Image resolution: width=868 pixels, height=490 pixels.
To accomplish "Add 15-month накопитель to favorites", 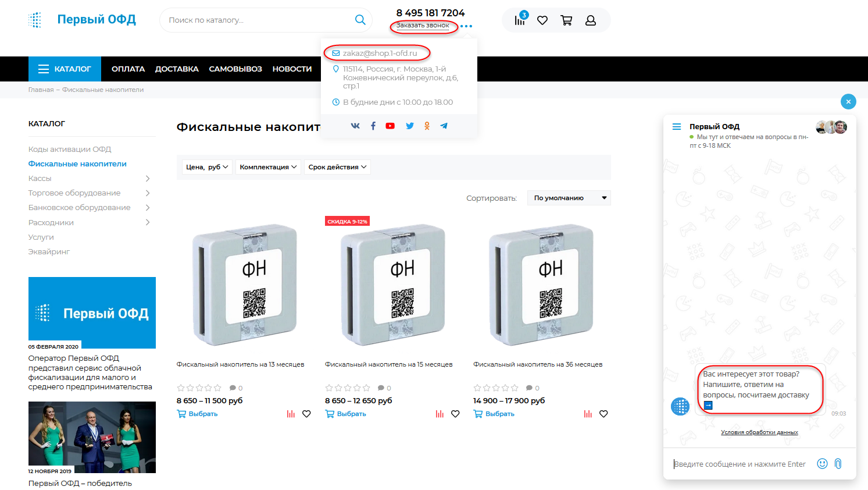I will pyautogui.click(x=455, y=414).
